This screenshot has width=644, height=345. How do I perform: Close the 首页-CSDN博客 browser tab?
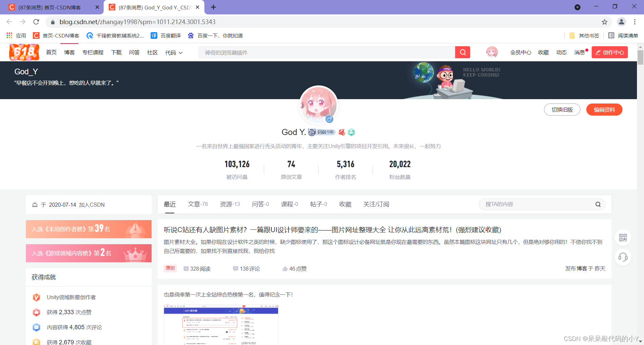(x=97, y=7)
